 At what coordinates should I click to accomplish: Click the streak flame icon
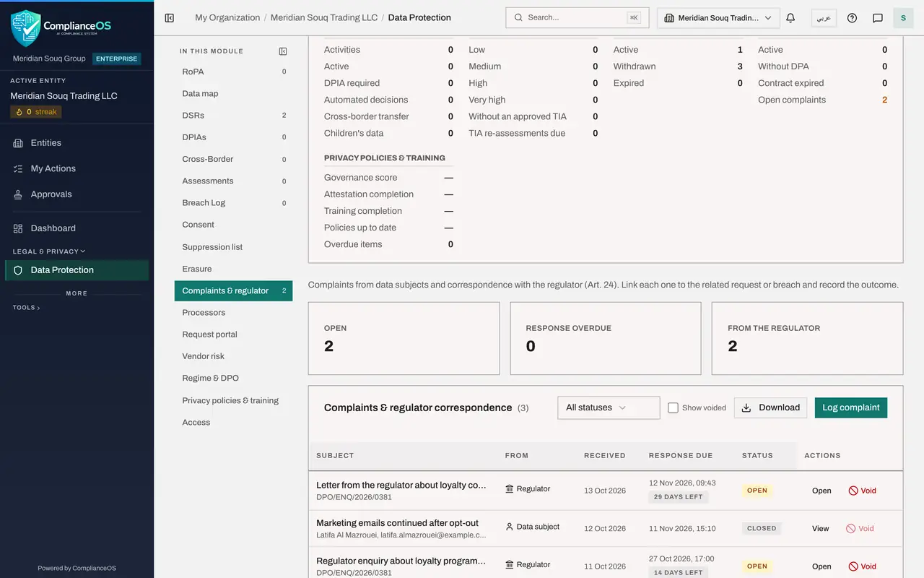19,112
